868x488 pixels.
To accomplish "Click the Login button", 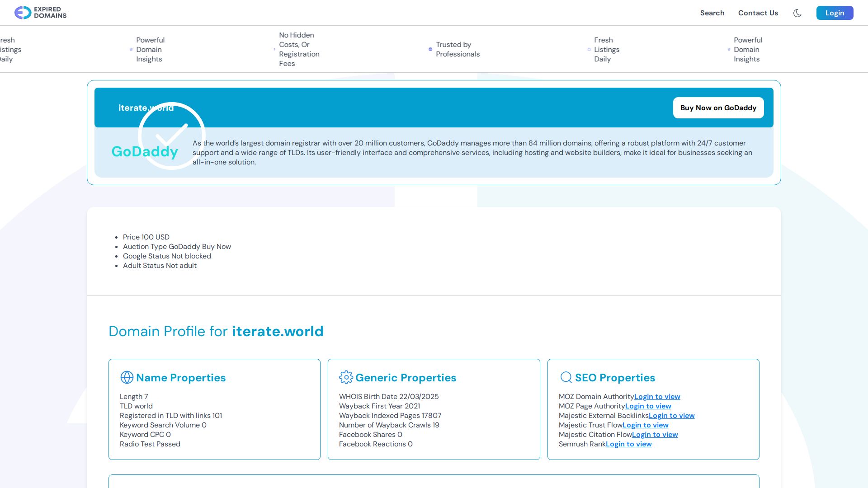I will pos(835,13).
